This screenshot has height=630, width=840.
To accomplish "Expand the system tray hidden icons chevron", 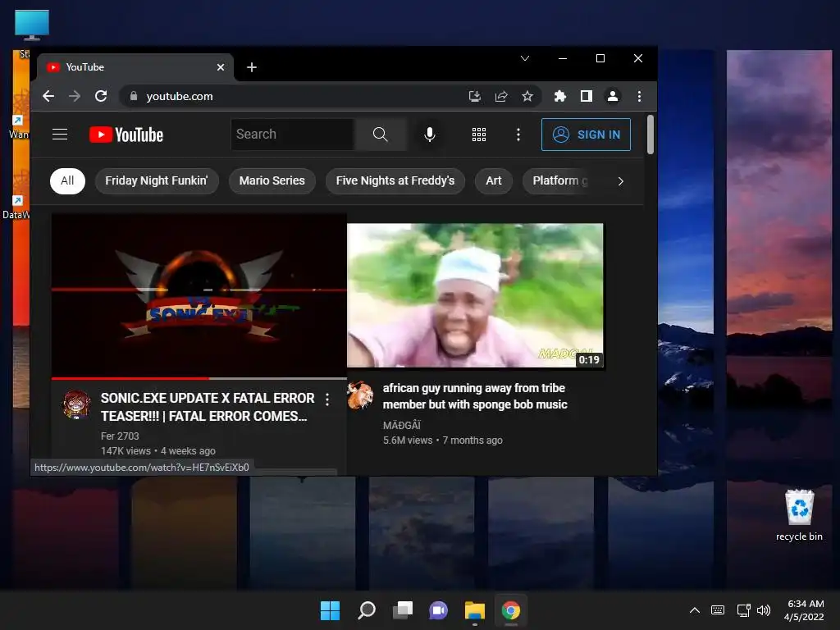I will (694, 610).
